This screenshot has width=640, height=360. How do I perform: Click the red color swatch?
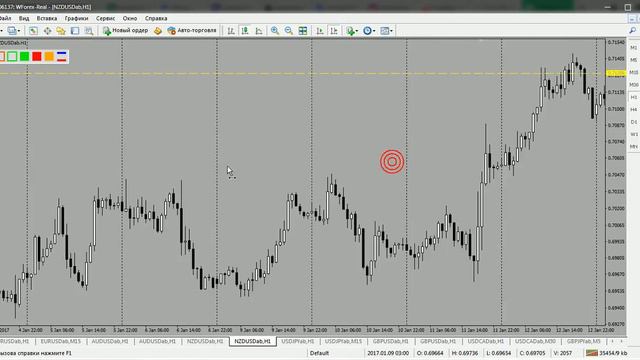[x=37, y=56]
